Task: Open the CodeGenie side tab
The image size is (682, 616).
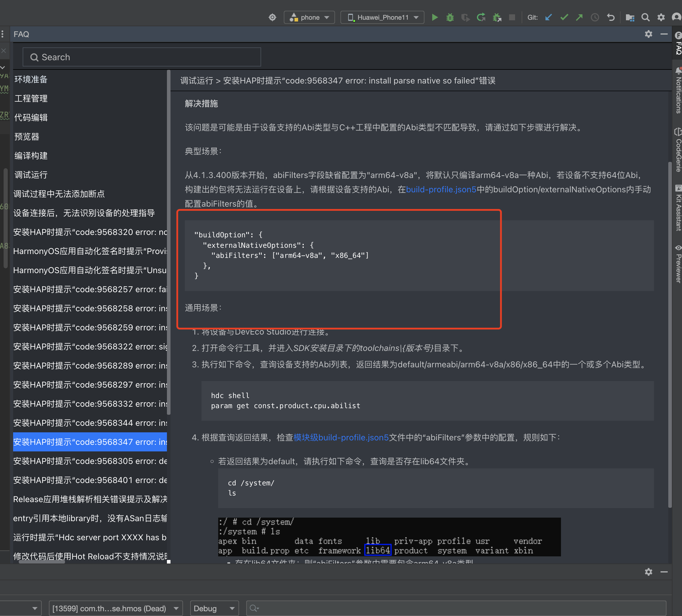Action: click(678, 149)
